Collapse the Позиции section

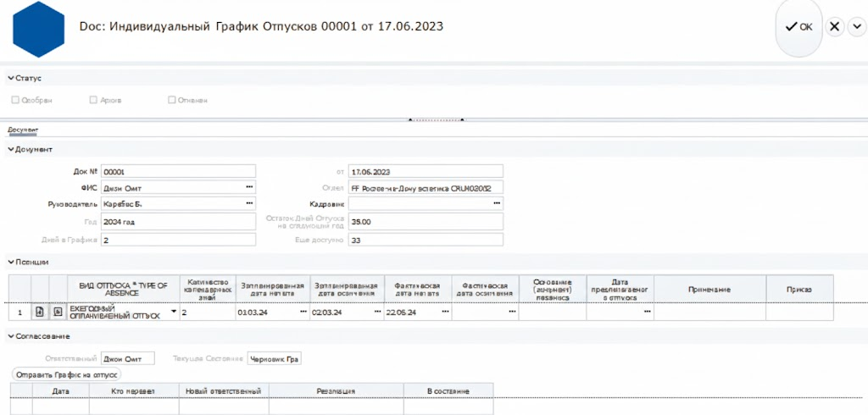(11, 262)
